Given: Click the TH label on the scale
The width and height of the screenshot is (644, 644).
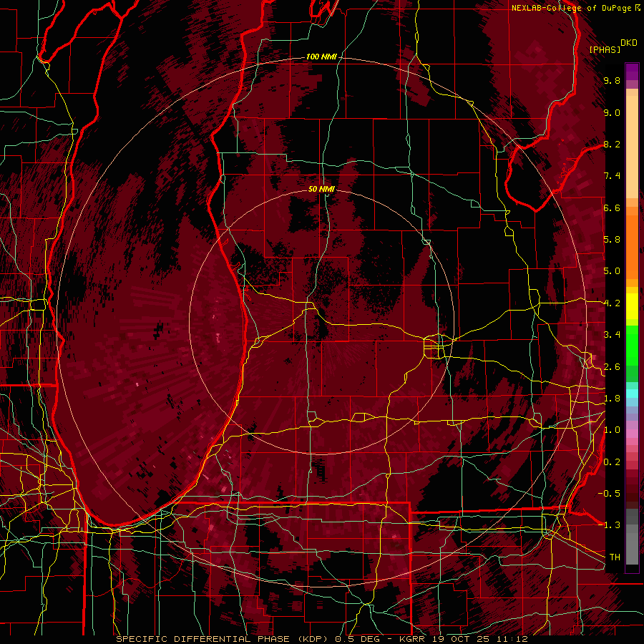Looking at the screenshot, I should [615, 557].
